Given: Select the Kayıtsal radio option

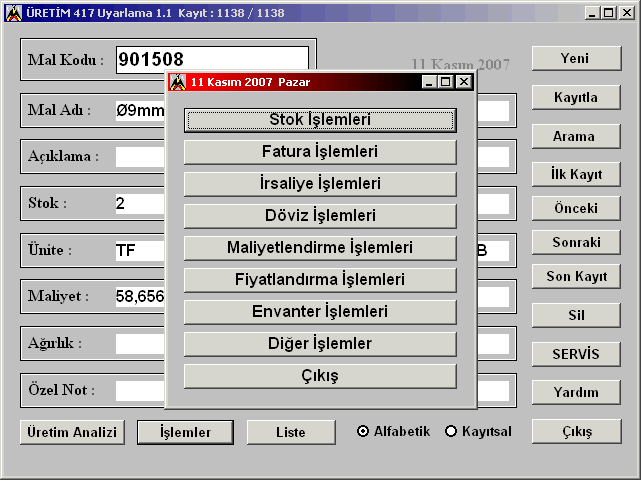Looking at the screenshot, I should [x=451, y=431].
